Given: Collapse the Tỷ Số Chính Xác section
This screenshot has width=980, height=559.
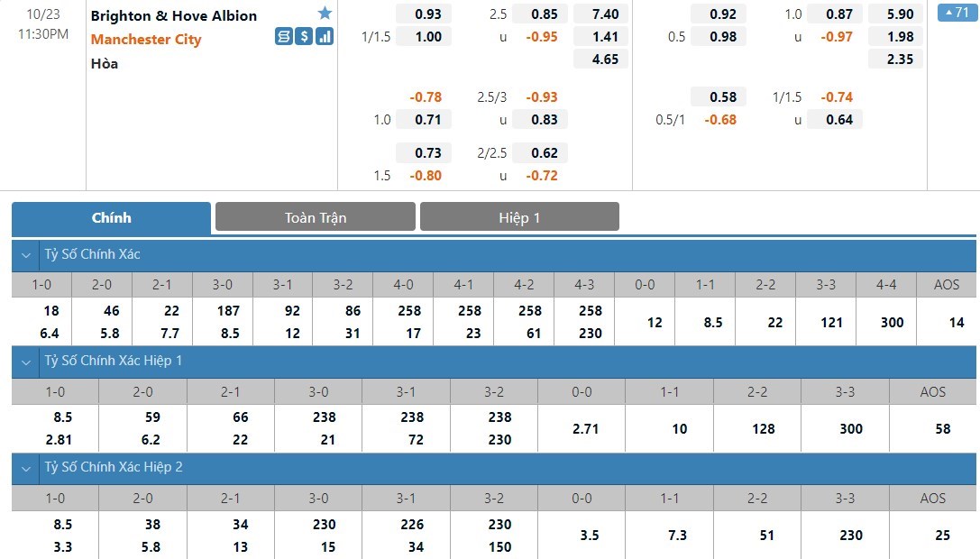Looking at the screenshot, I should coord(26,255).
